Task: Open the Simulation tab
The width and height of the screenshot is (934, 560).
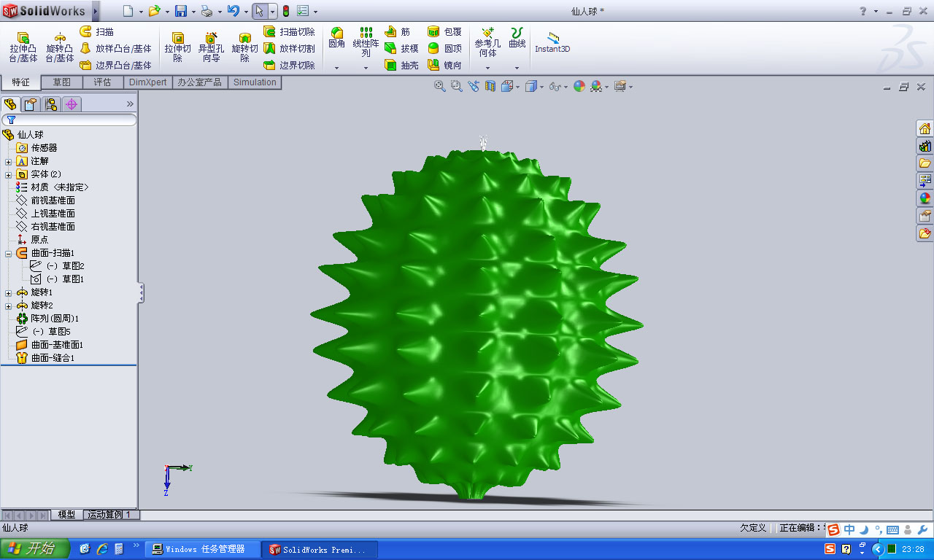Action: [x=255, y=82]
